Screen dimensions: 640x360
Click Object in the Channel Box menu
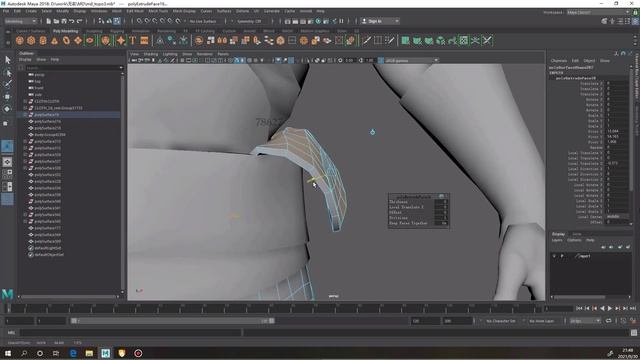click(589, 60)
